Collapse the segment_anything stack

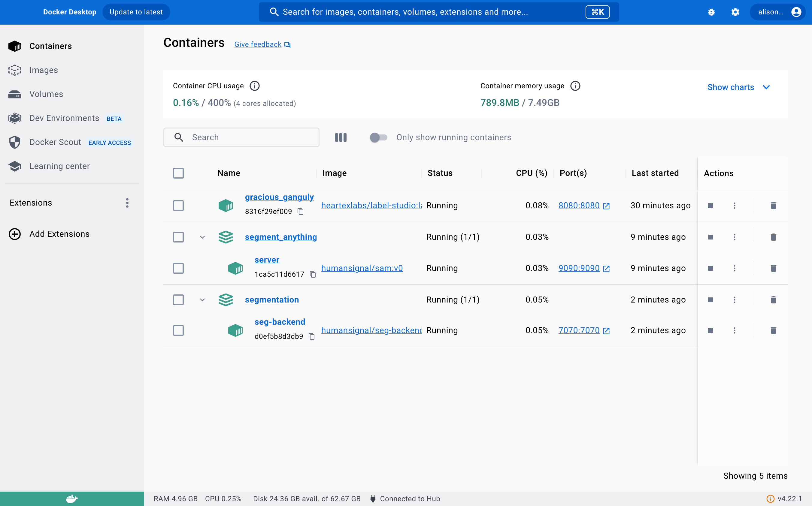tap(202, 237)
